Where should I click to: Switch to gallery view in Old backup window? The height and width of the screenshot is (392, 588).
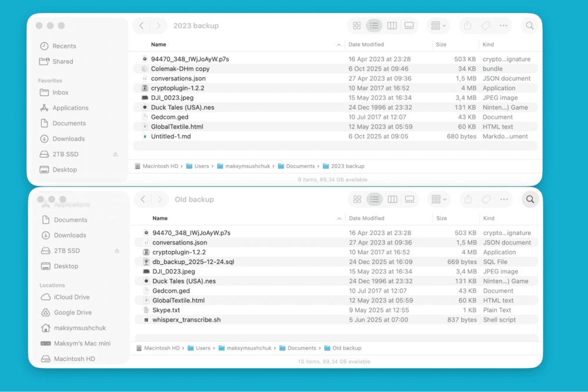coord(409,199)
